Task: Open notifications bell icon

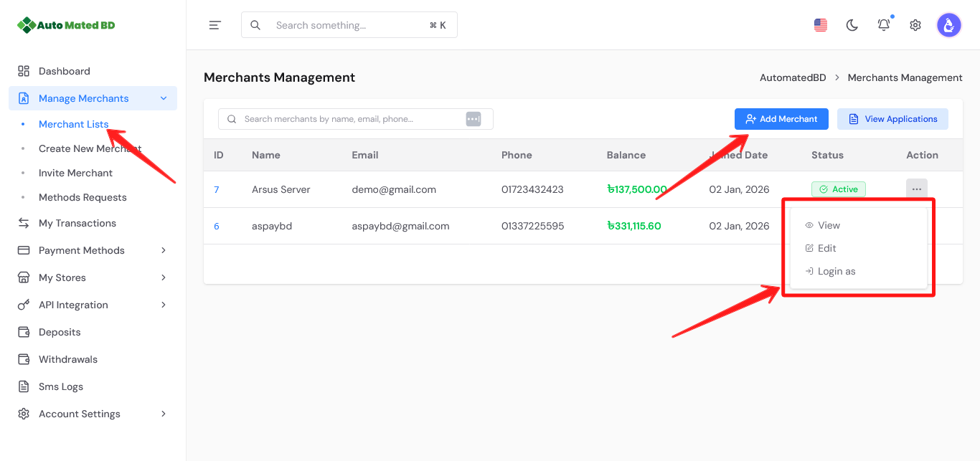Action: pyautogui.click(x=884, y=25)
